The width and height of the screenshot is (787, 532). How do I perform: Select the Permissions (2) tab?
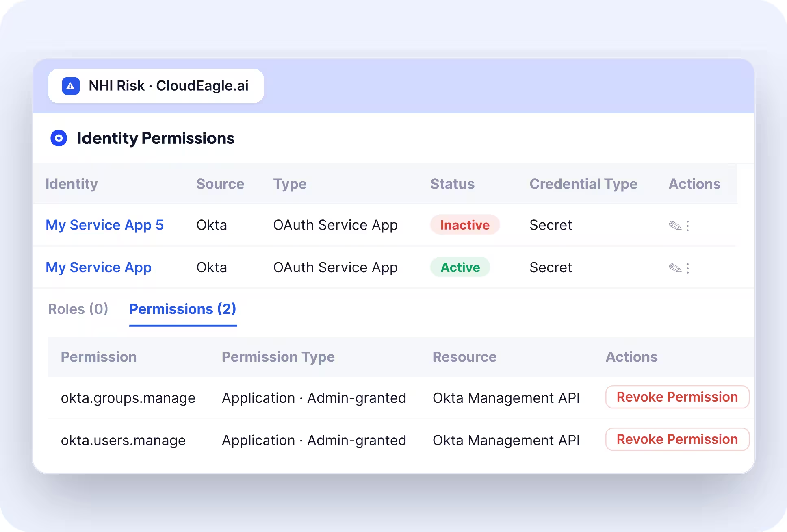pos(183,309)
